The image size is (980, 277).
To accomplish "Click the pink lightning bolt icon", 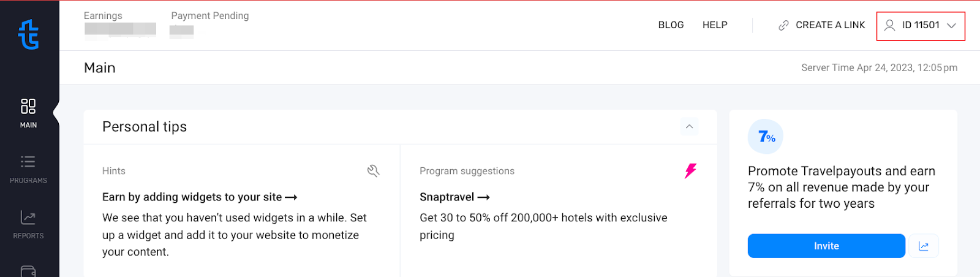I will [690, 171].
